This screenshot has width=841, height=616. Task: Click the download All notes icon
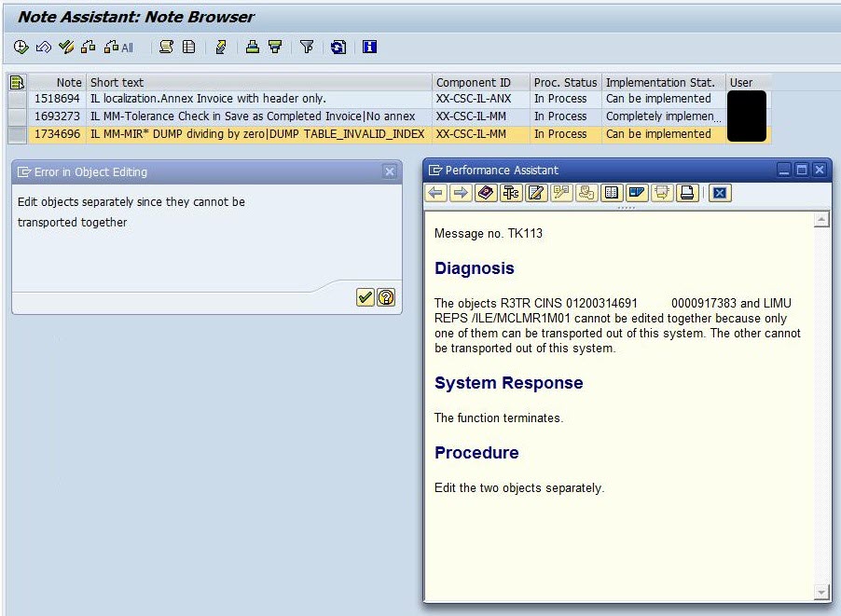point(118,48)
